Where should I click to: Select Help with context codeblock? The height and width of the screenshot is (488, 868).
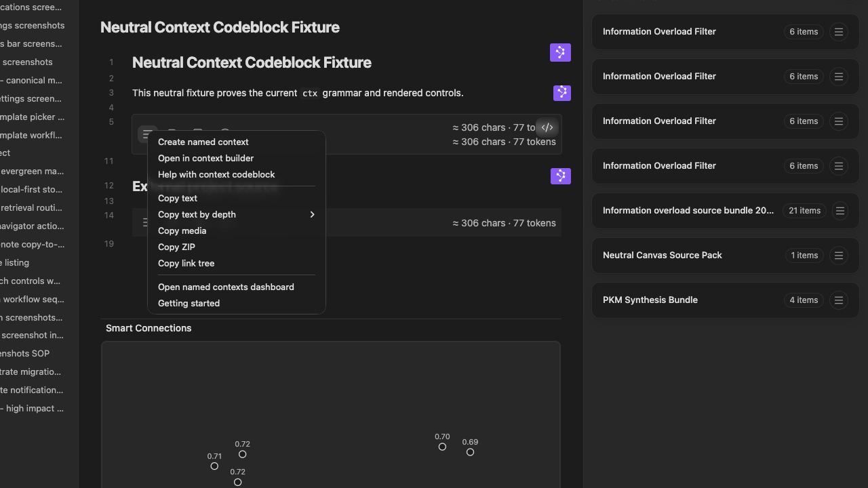pos(237,175)
